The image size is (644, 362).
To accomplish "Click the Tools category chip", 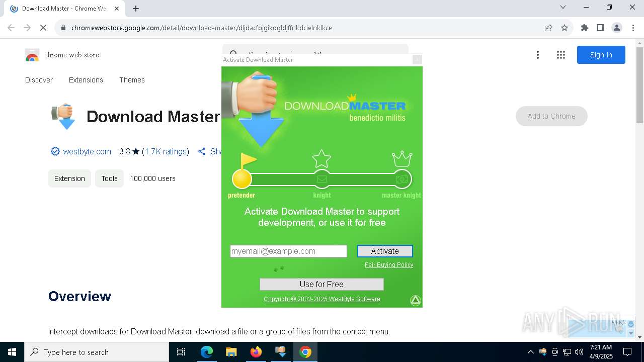I will coord(109,178).
